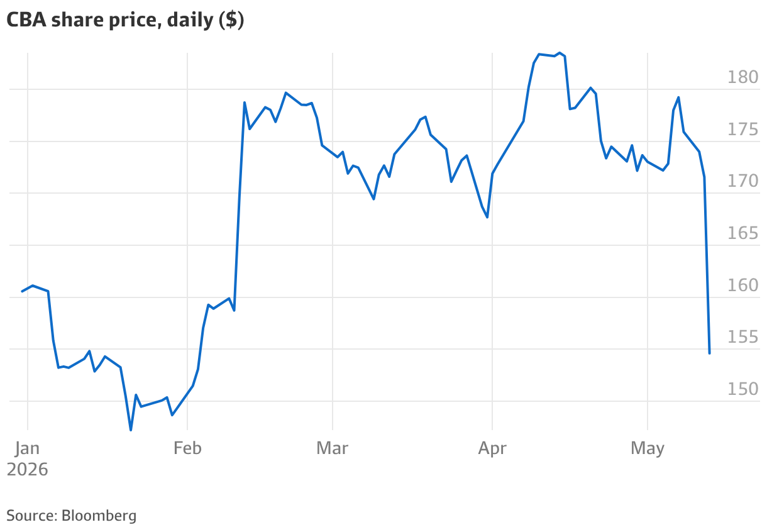The width and height of the screenshot is (767, 532).
Task: Select the Mar x-axis label
Action: coord(332,448)
